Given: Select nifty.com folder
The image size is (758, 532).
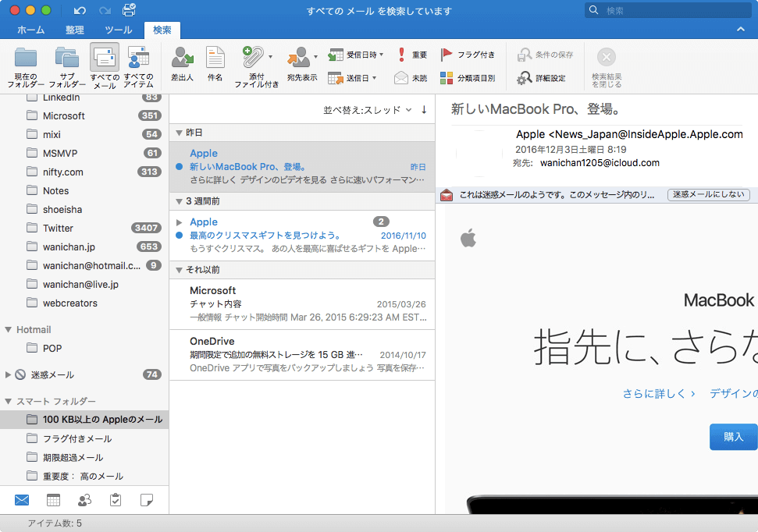Looking at the screenshot, I should tap(84, 172).
